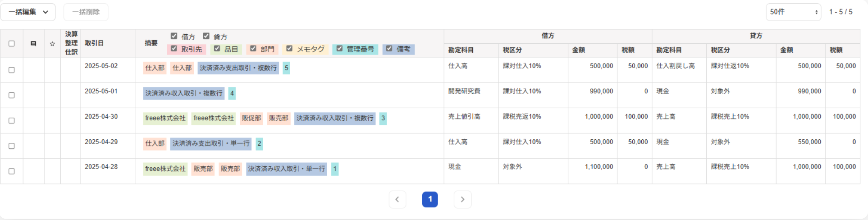Tick the select-all checkbox in the header
Image resolution: width=868 pixels, height=220 pixels.
pyautogui.click(x=12, y=44)
